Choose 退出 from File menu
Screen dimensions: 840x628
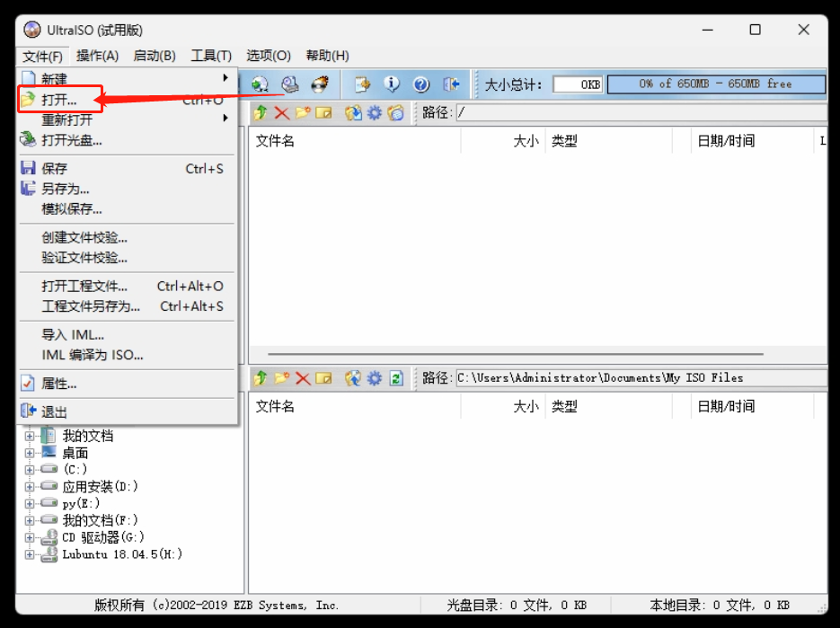click(x=127, y=412)
